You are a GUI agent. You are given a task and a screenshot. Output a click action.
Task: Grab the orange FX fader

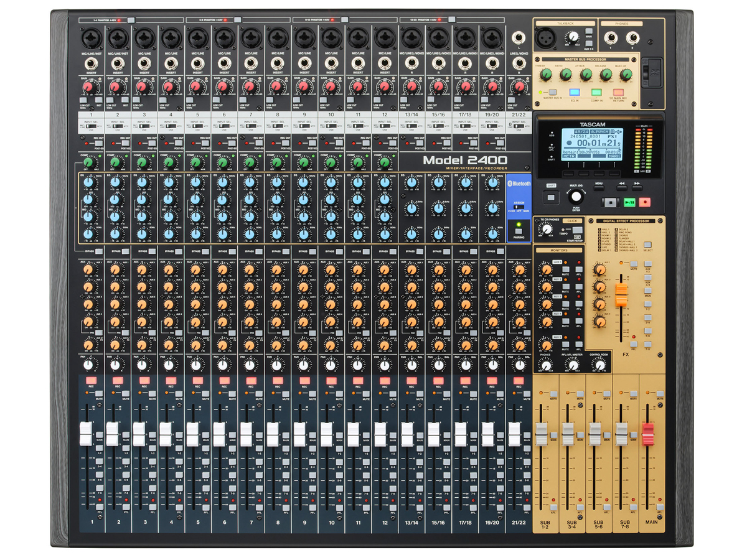[620, 295]
